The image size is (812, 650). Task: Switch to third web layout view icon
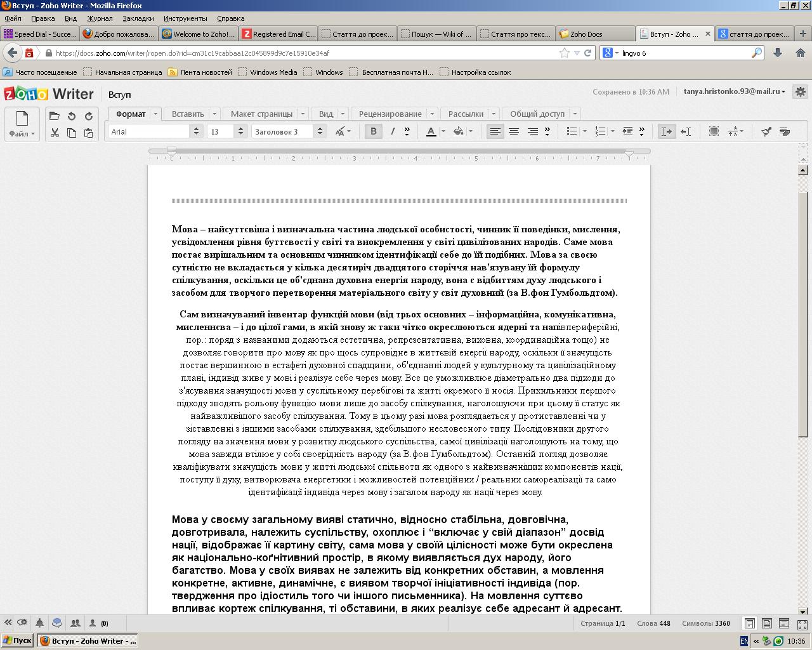click(x=784, y=623)
